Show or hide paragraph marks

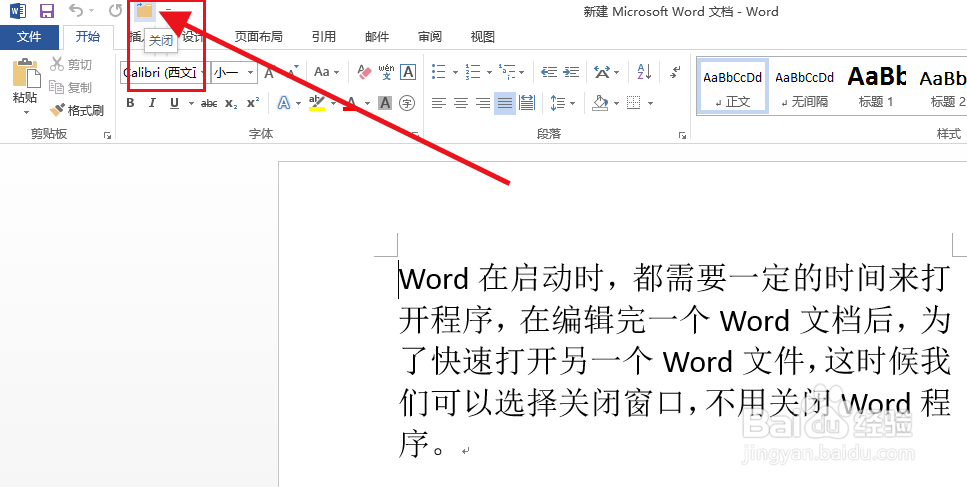point(675,72)
